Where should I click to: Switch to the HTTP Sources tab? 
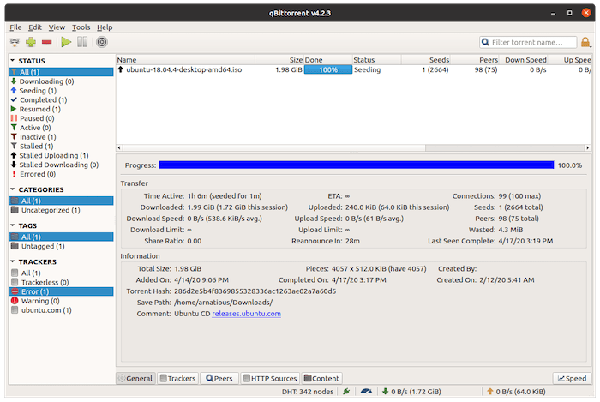270,378
